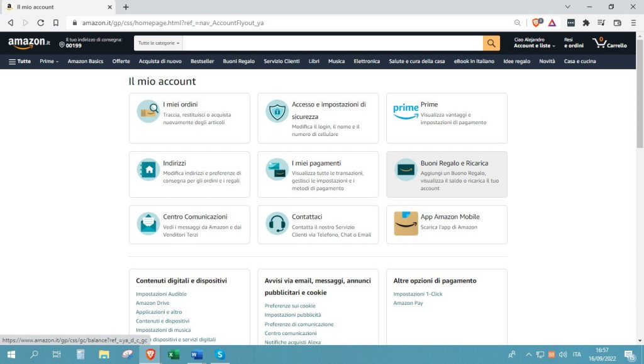Open I miei ordini card
The image size is (644, 364).
click(189, 118)
